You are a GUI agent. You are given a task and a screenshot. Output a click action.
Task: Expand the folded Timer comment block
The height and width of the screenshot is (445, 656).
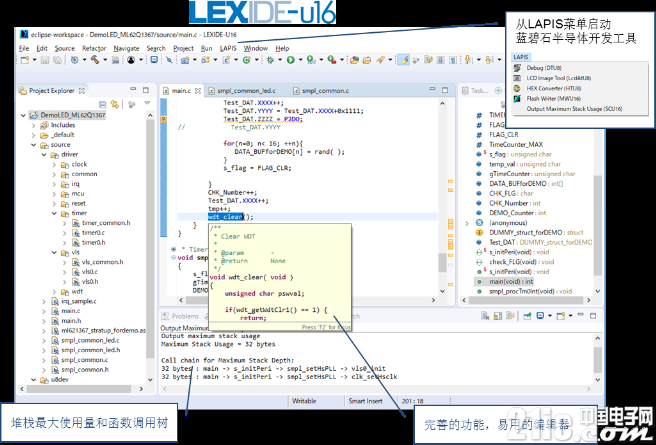[173, 249]
